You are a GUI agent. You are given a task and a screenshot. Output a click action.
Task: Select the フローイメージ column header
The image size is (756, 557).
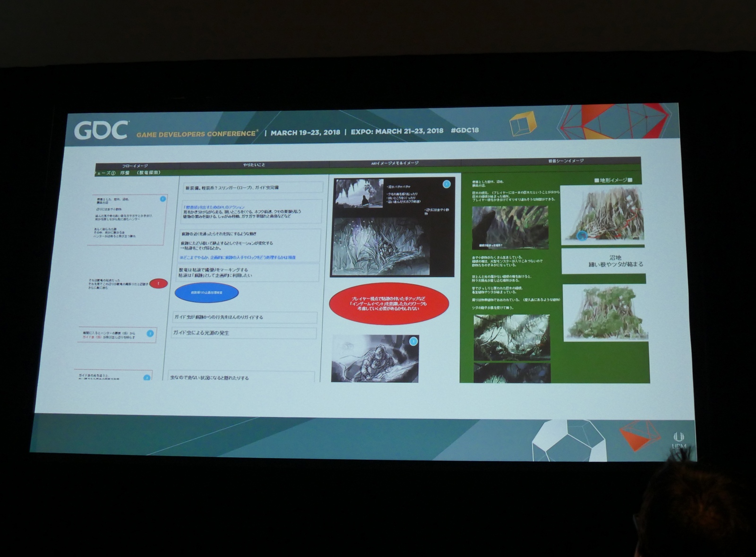[x=135, y=166]
